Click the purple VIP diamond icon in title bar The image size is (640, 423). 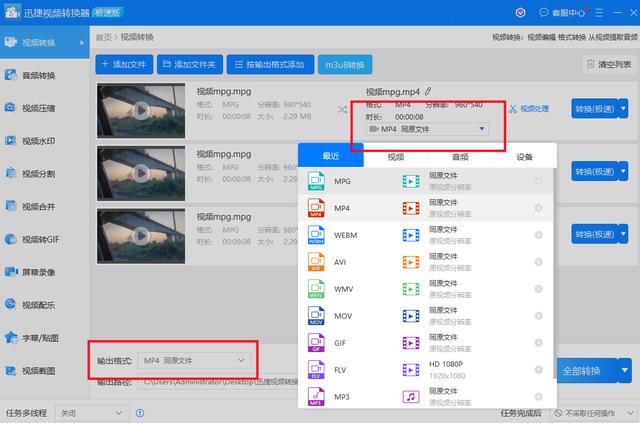point(520,13)
